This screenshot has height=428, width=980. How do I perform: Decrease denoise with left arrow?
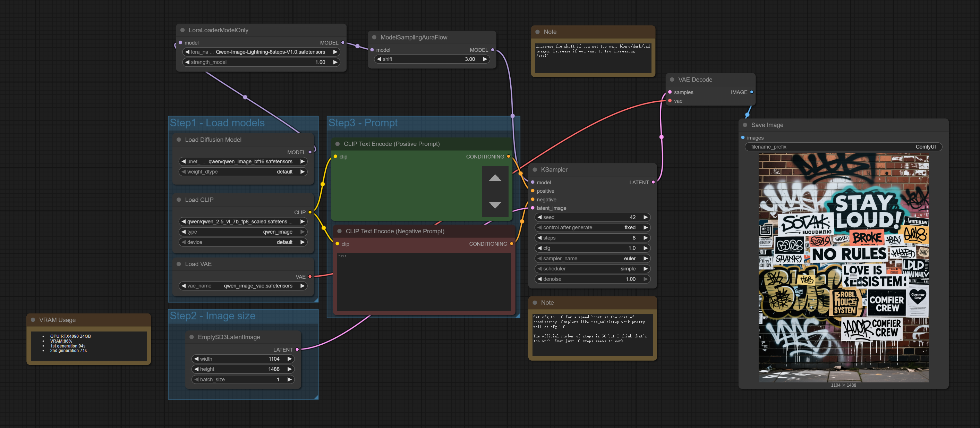(x=539, y=279)
